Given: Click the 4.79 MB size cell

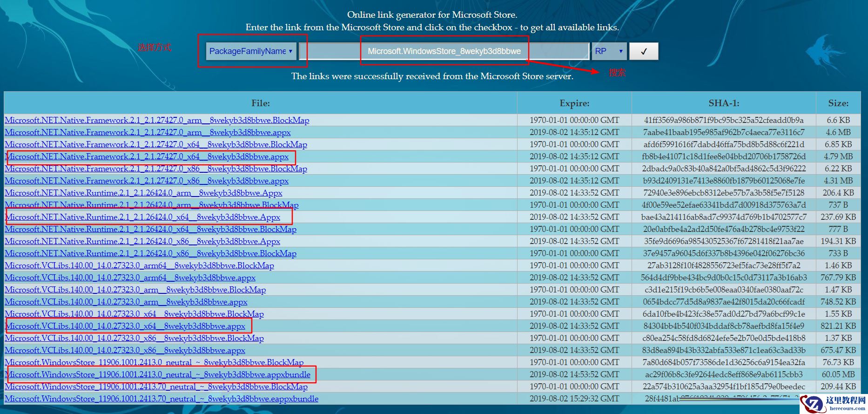Looking at the screenshot, I should (838, 156).
